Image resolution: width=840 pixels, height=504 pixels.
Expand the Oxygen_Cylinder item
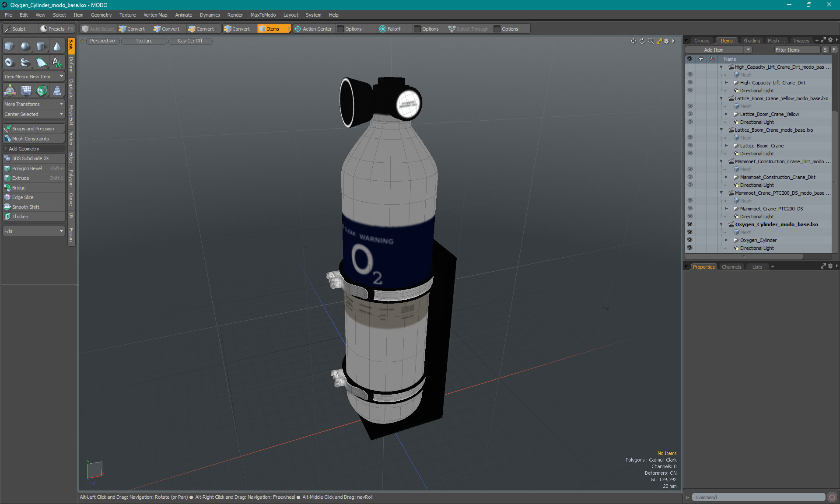tap(727, 240)
